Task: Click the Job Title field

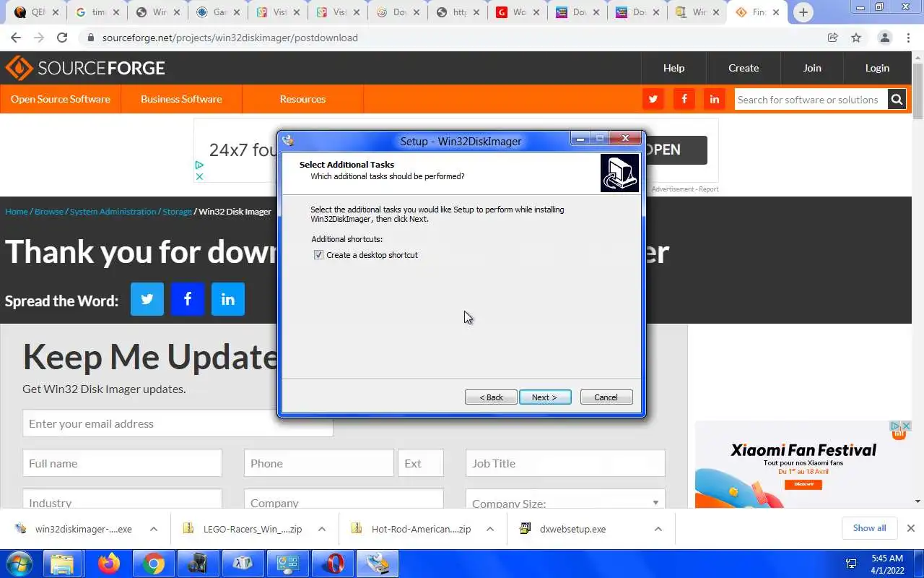Action: tap(565, 463)
